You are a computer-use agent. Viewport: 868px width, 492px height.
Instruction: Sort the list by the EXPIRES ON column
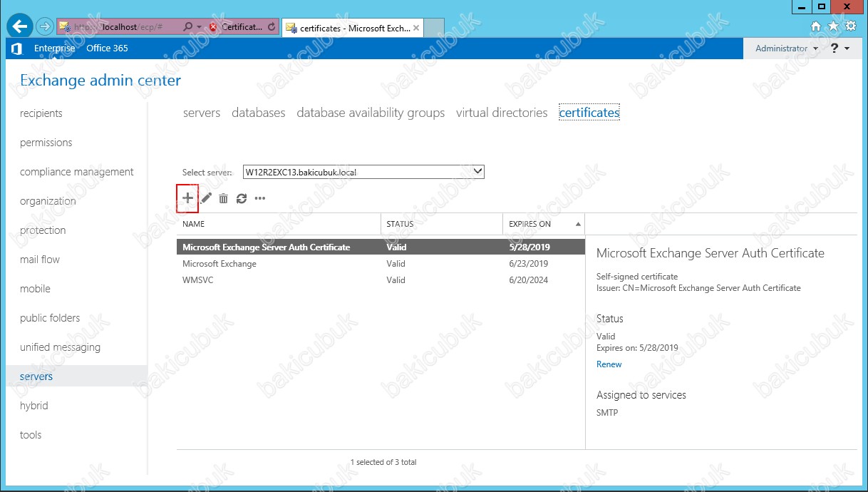coord(544,224)
